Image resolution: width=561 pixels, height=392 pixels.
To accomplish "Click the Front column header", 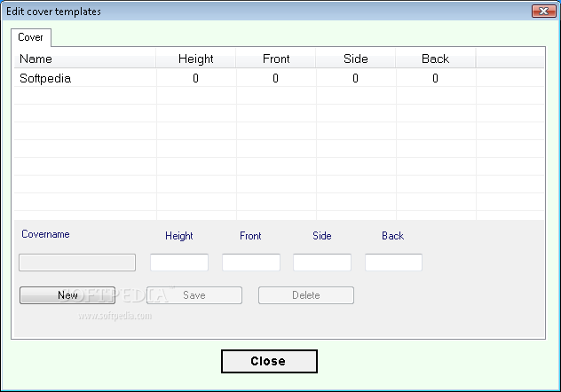I will 276,59.
